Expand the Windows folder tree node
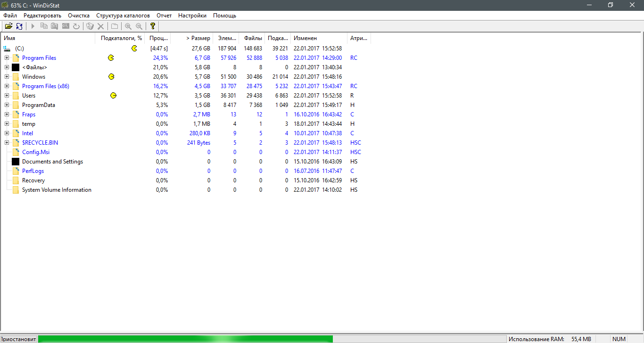Viewport: 644px width, 343px height. 7,77
